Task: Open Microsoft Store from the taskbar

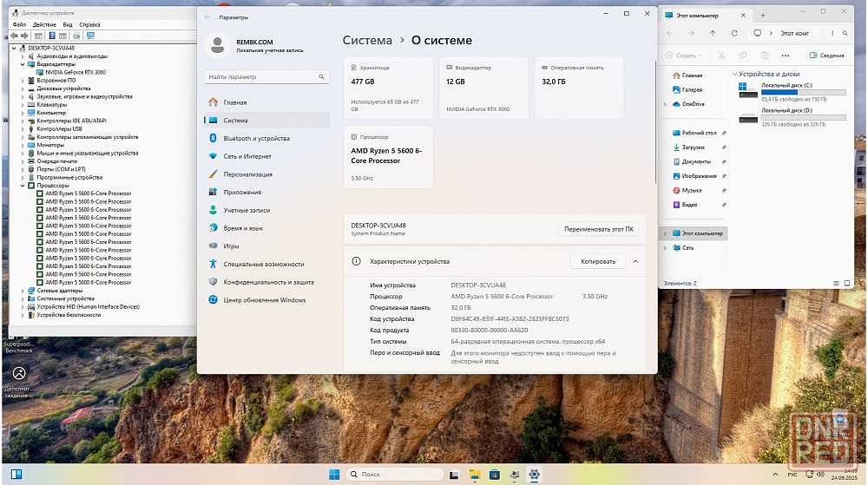Action: coord(495,475)
